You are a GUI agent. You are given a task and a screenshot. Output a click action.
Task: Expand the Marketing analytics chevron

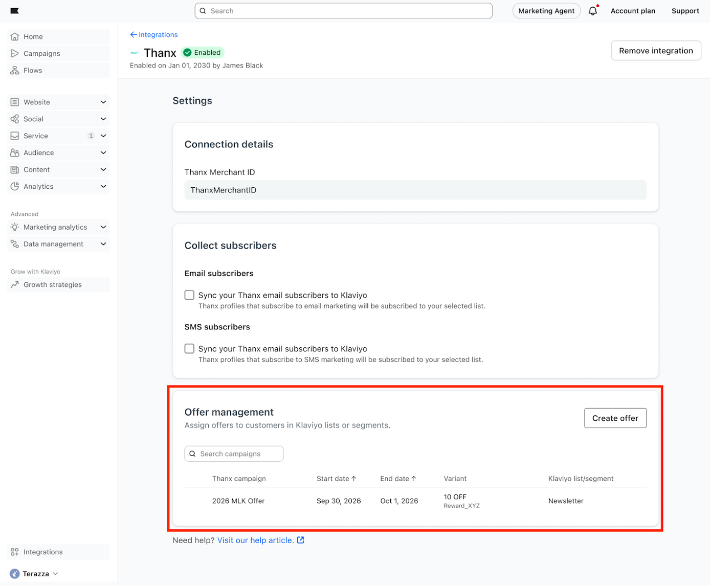click(x=103, y=227)
